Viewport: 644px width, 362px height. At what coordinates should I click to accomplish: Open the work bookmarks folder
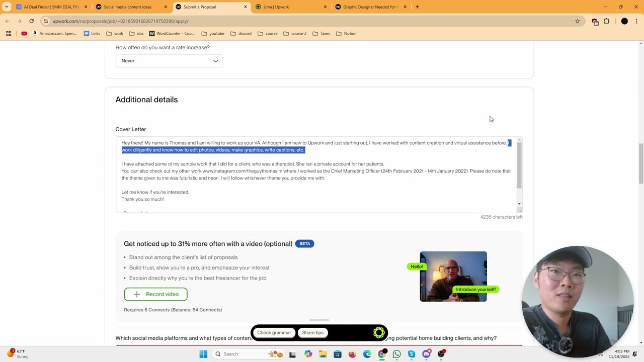[115, 34]
